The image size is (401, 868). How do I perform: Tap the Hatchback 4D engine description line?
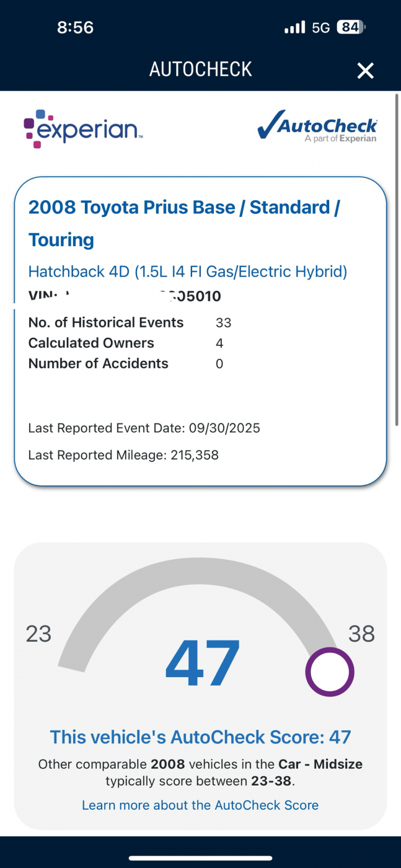pos(188,271)
